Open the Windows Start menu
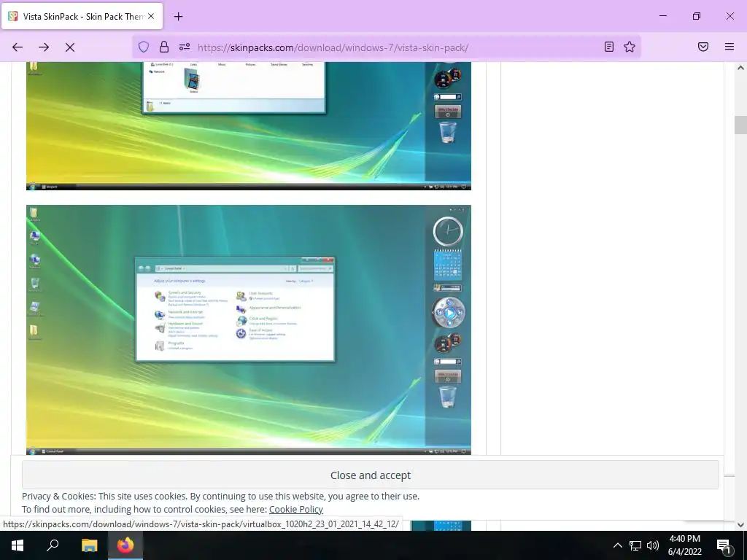747x560 pixels. tap(18, 545)
